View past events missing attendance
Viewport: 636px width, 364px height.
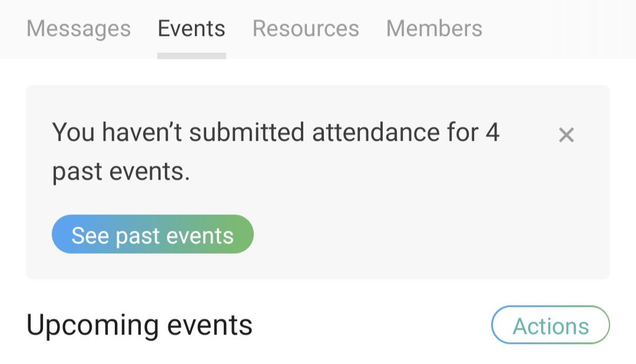pos(153,234)
